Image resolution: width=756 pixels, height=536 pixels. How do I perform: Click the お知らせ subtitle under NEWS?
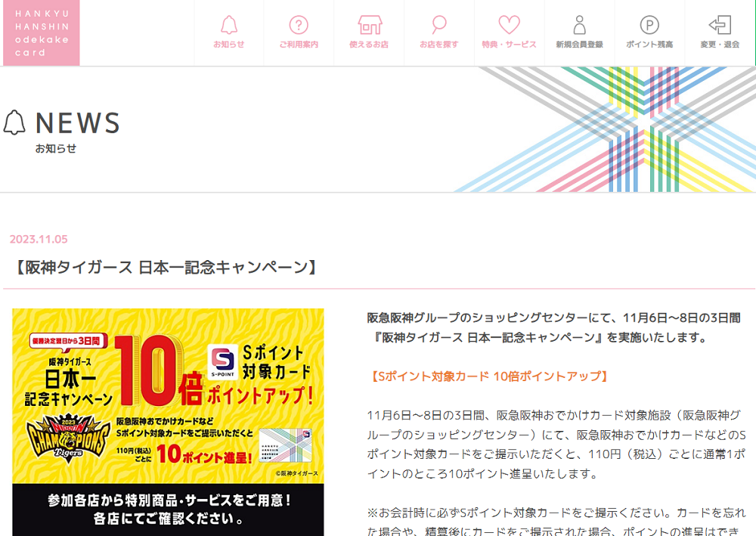[x=56, y=148]
